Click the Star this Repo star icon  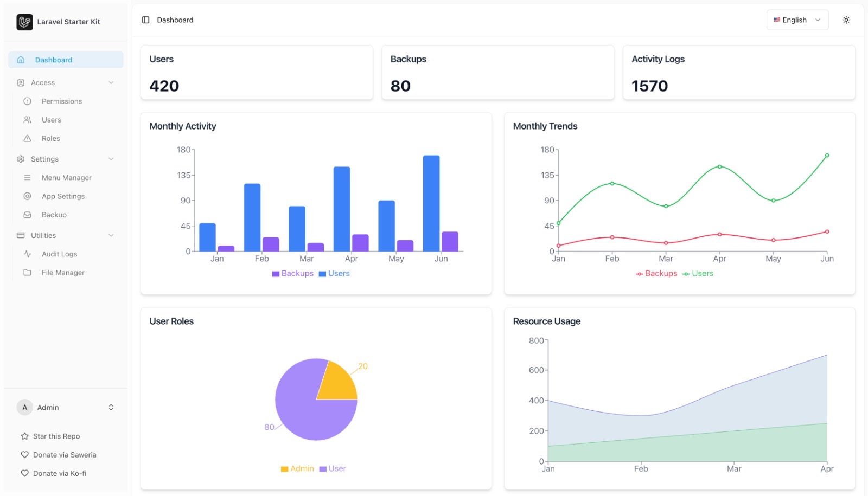click(x=24, y=436)
